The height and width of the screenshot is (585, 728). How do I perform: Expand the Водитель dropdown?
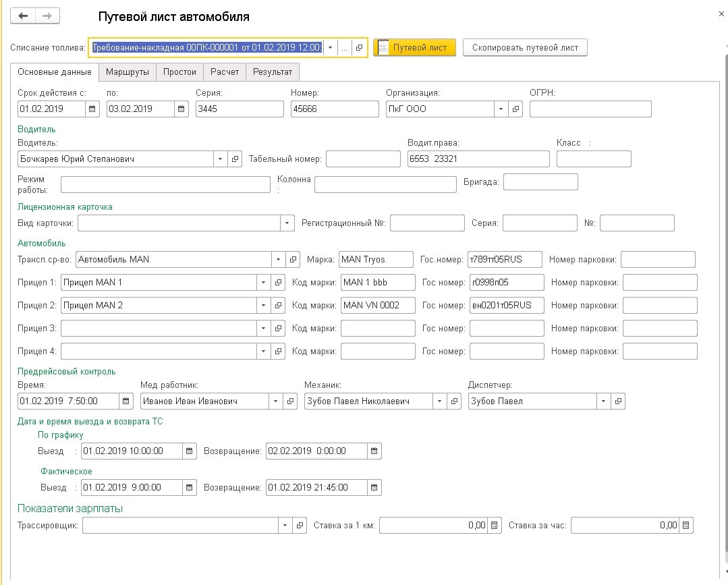(x=221, y=159)
